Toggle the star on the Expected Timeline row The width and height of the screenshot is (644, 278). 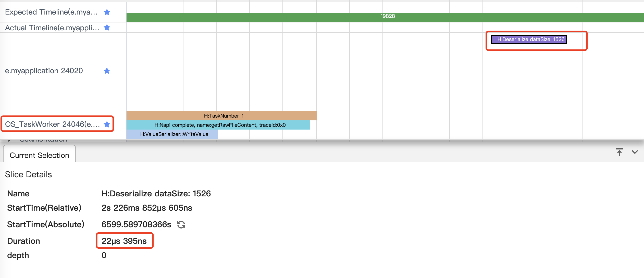click(107, 12)
